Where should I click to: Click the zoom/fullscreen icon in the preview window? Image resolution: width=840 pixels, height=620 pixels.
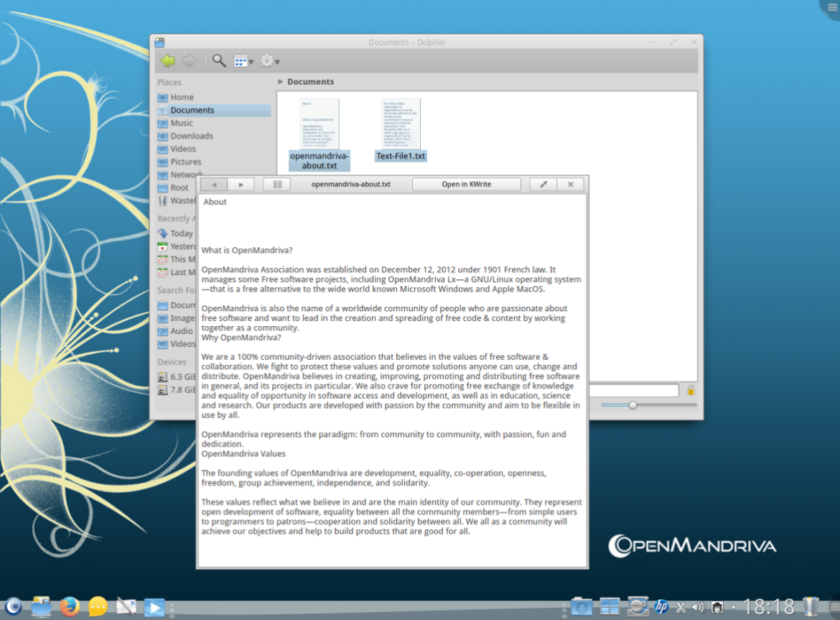click(542, 184)
